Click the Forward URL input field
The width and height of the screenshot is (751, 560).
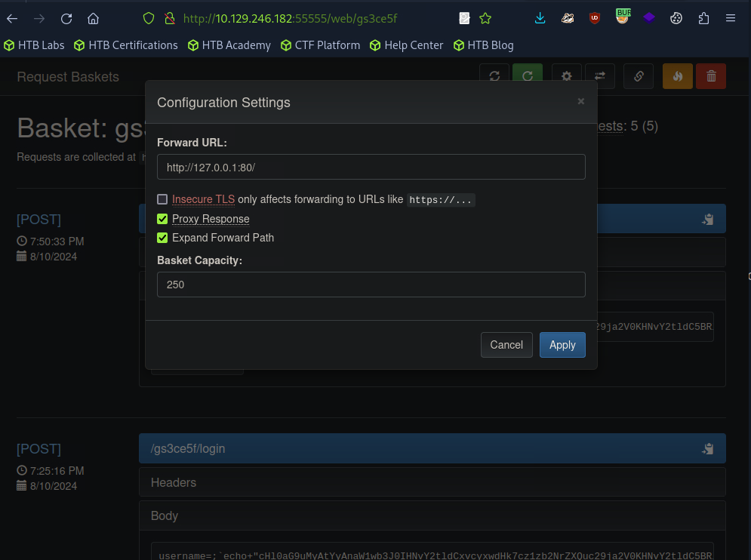point(371,167)
